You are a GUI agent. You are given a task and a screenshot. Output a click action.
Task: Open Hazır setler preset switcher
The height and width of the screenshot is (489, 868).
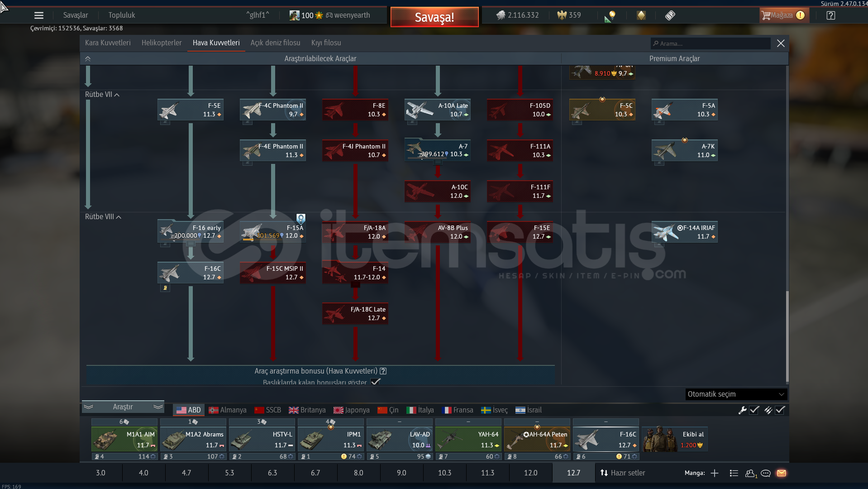tap(623, 473)
